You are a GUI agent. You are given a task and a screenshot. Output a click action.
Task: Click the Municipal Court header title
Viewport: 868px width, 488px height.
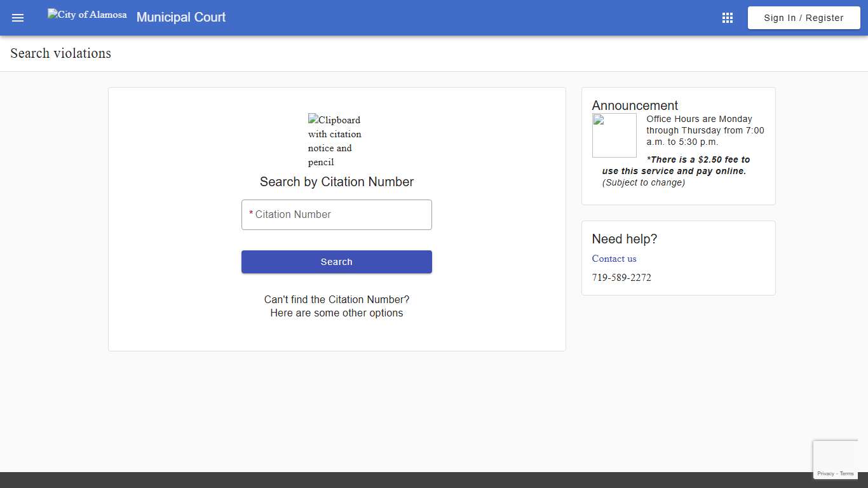tap(180, 17)
